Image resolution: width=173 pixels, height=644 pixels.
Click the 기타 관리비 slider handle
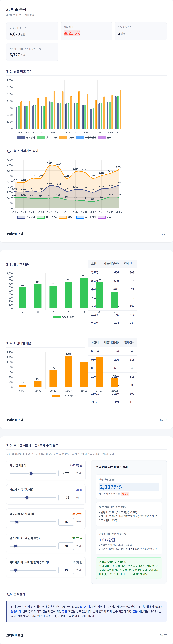[15, 570]
